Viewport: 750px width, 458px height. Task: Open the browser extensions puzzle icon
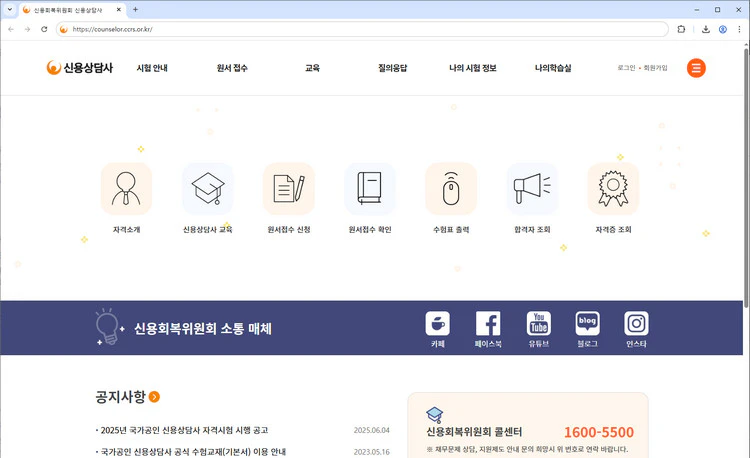pyautogui.click(x=681, y=29)
